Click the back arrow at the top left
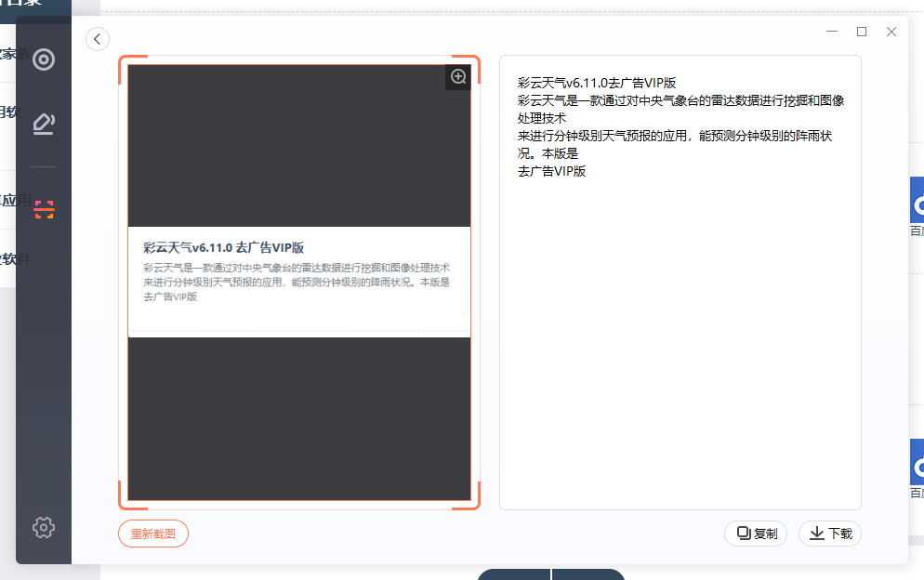 coord(98,39)
